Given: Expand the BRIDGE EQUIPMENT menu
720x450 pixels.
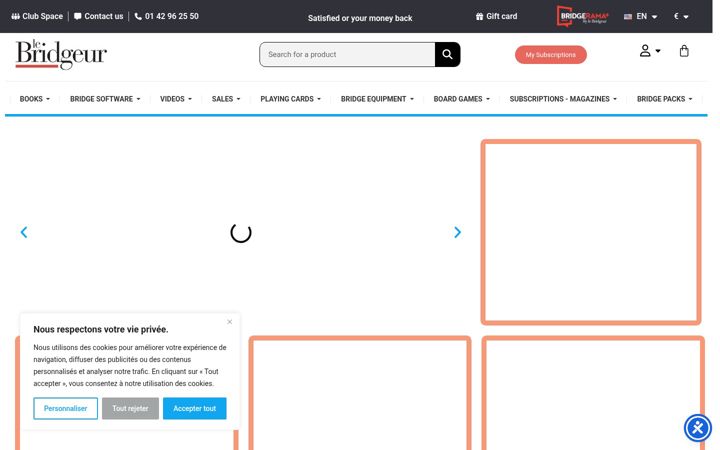Looking at the screenshot, I should pos(377,99).
